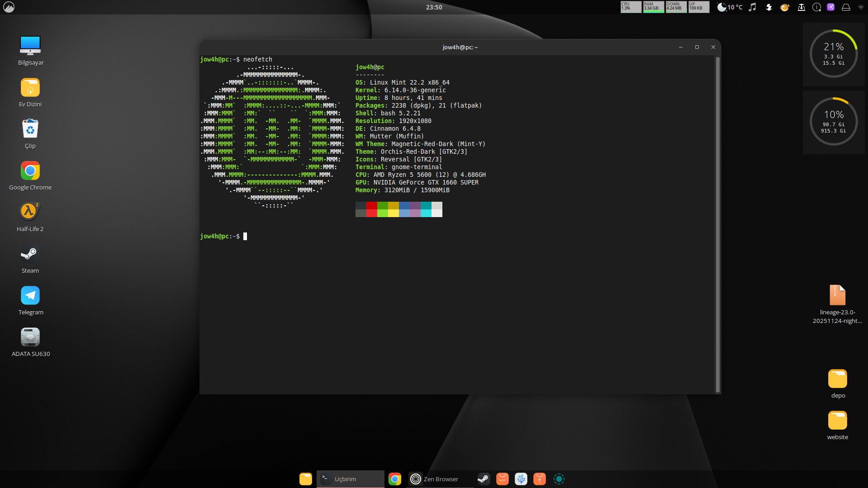Click the 10% disk usage ring widget

pyautogui.click(x=834, y=121)
